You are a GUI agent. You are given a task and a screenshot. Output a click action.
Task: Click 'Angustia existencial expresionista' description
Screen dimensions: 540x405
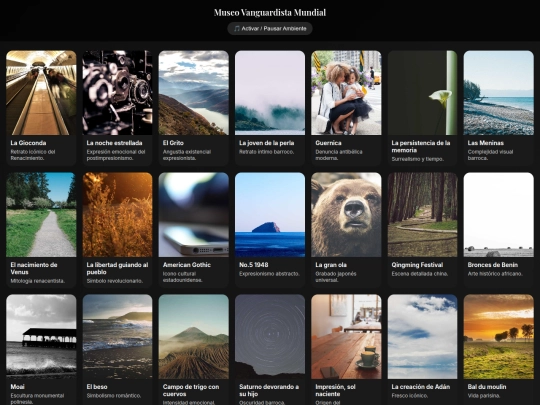(187, 155)
